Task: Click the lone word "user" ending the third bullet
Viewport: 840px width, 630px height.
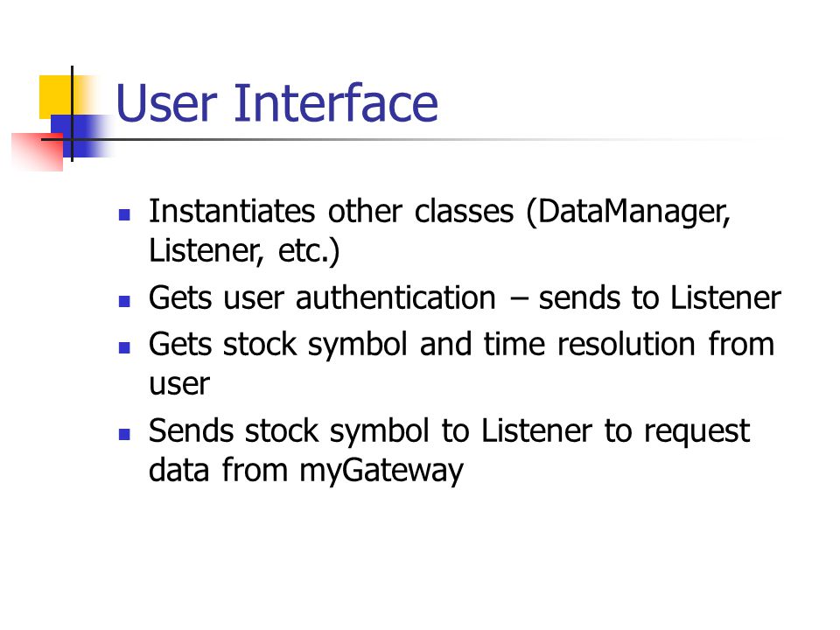Action: pyautogui.click(x=178, y=385)
